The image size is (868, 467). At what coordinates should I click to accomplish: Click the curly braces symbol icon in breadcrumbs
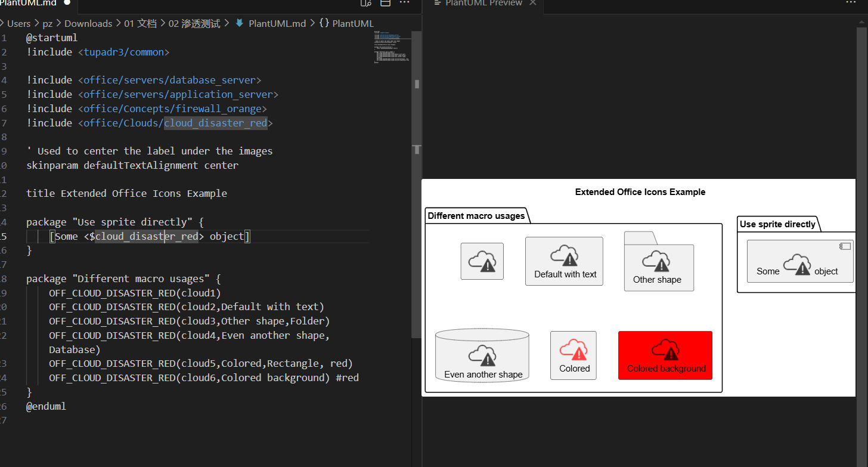tap(324, 23)
